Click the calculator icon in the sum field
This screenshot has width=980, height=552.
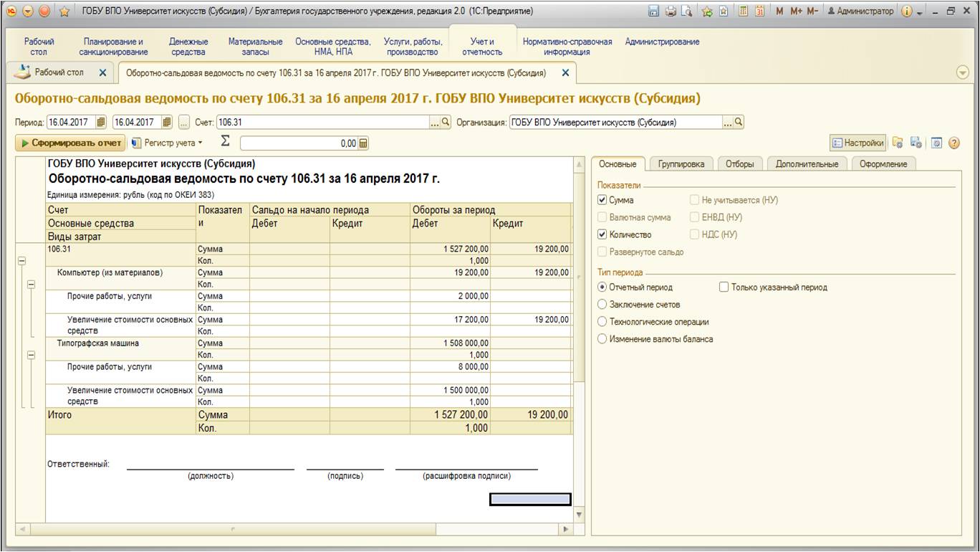[363, 143]
